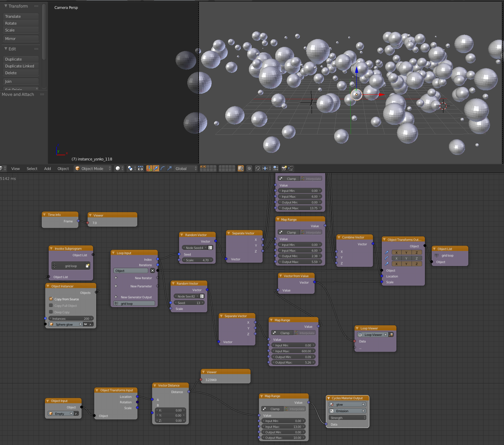Select the translate manipulator arrow icon
504x445 pixels.
156,168
